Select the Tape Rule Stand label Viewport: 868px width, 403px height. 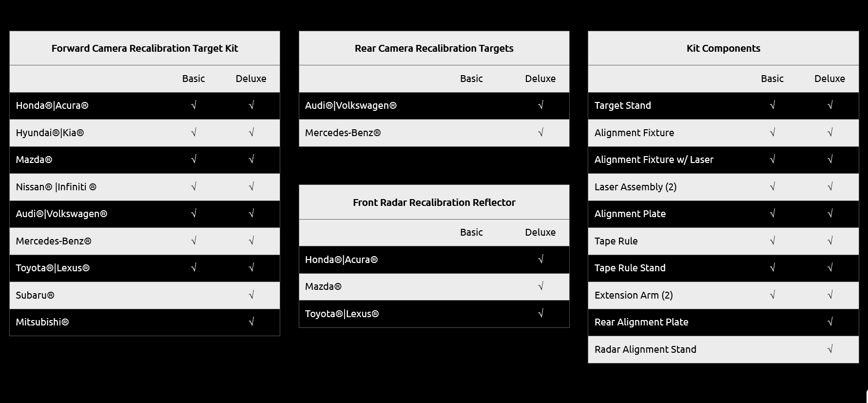[630, 268]
